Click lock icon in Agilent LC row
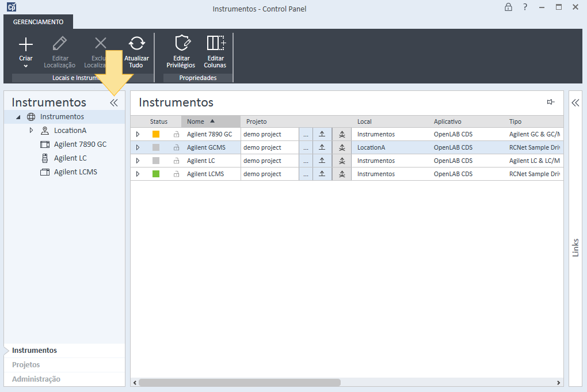The image size is (587, 392). (176, 161)
